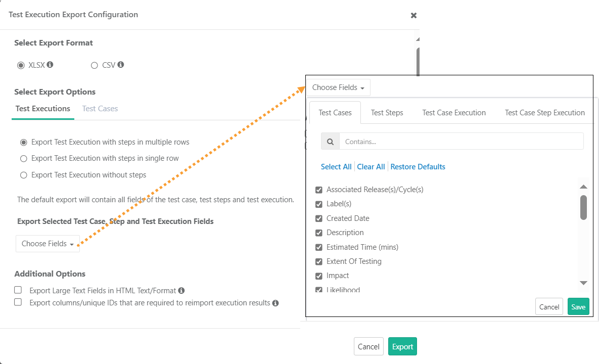Click the magnifier search icon in fields panel
This screenshot has width=599, height=364.
(x=330, y=142)
